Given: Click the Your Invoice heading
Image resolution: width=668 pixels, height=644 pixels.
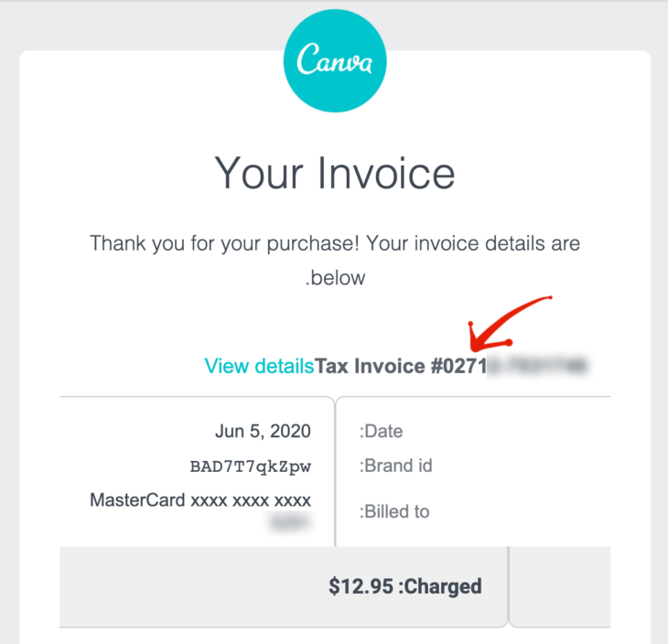Looking at the screenshot, I should pyautogui.click(x=334, y=172).
